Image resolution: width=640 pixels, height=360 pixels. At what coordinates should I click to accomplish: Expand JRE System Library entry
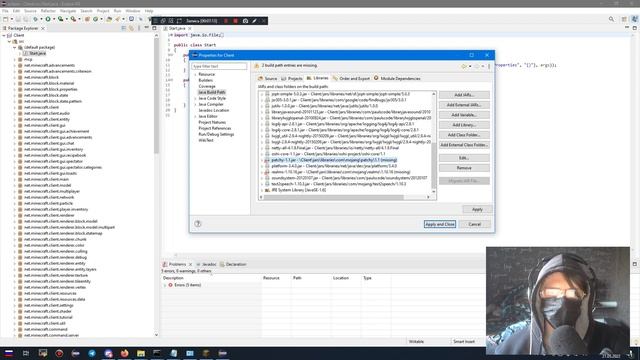click(x=262, y=190)
